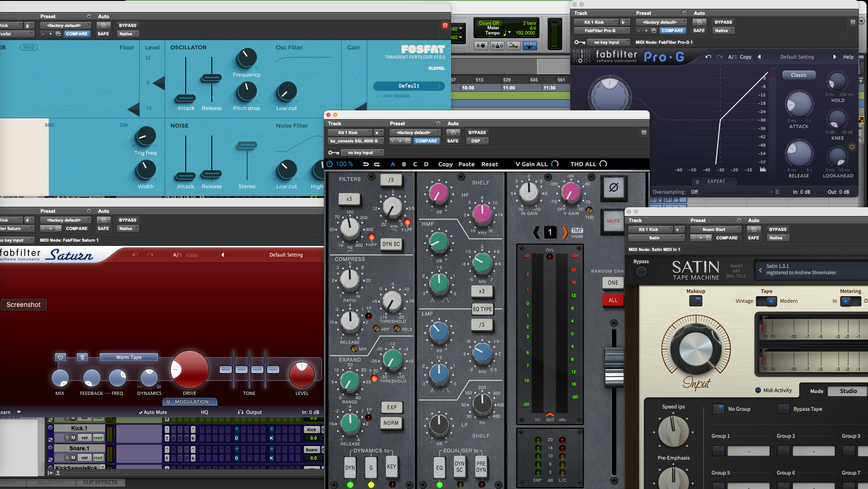Click DYN SC button in bx_console filters
Viewport: 868px width, 489px height.
pos(391,244)
